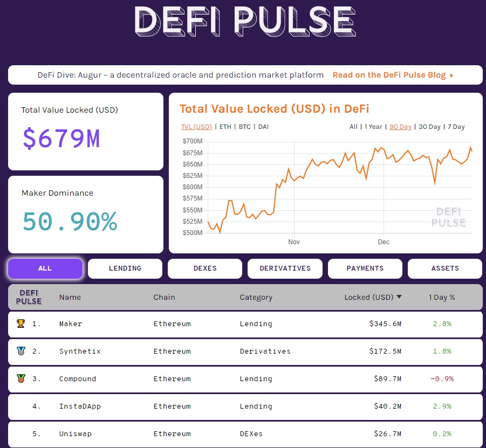Switch to the LENDING tab
The height and width of the screenshot is (448, 486).
pos(125,268)
